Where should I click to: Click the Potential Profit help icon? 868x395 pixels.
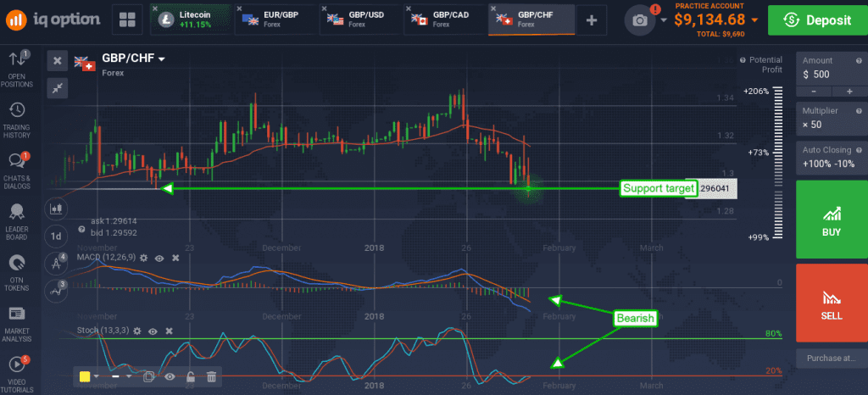743,59
